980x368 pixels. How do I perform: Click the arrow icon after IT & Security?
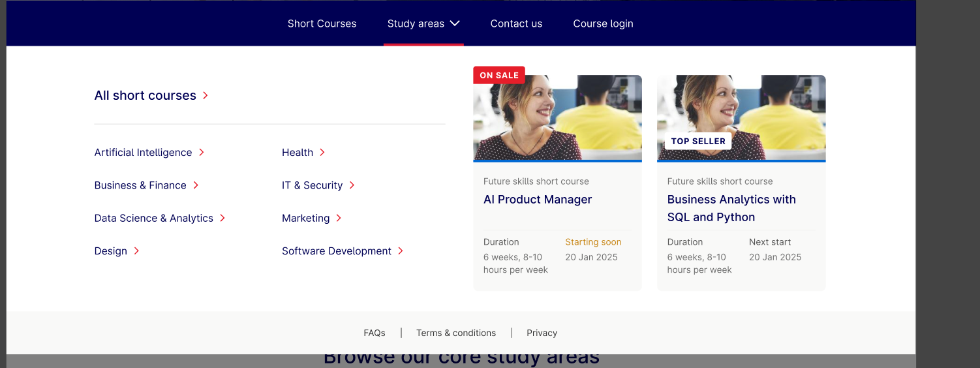click(352, 185)
